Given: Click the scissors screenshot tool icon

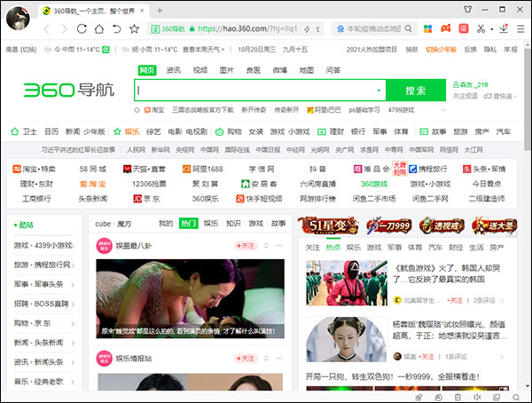Looking at the screenshot, I should click(481, 29).
